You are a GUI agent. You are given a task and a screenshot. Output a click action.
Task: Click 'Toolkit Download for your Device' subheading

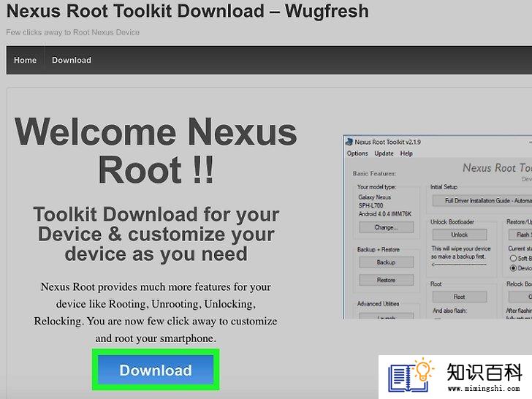[156, 234]
